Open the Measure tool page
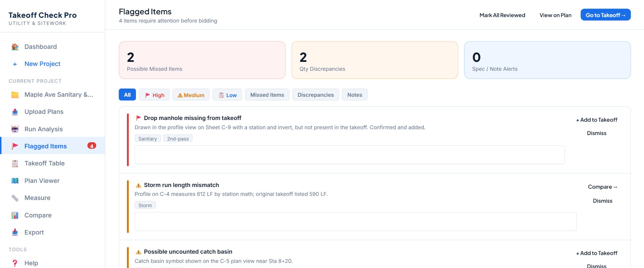The image size is (644, 268). coord(53,198)
